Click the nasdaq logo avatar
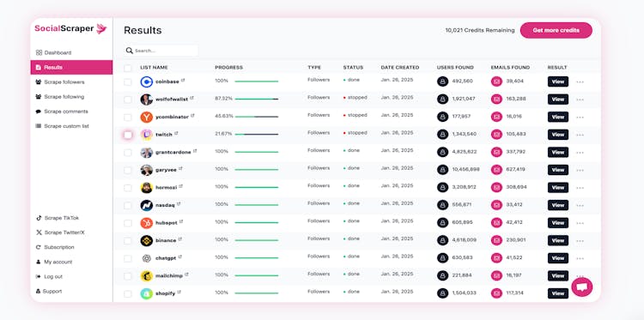Image resolution: width=644 pixels, height=320 pixels. 146,206
